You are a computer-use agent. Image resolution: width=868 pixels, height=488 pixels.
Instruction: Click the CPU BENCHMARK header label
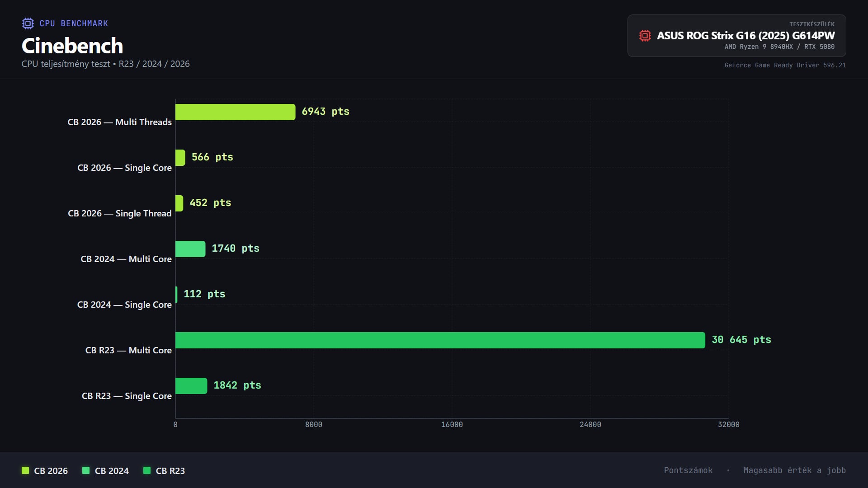pos(74,23)
